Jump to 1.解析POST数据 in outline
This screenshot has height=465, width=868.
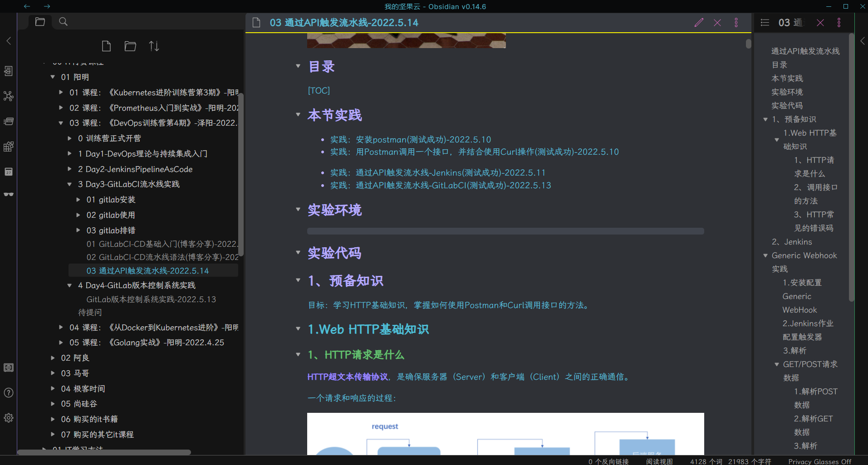815,398
